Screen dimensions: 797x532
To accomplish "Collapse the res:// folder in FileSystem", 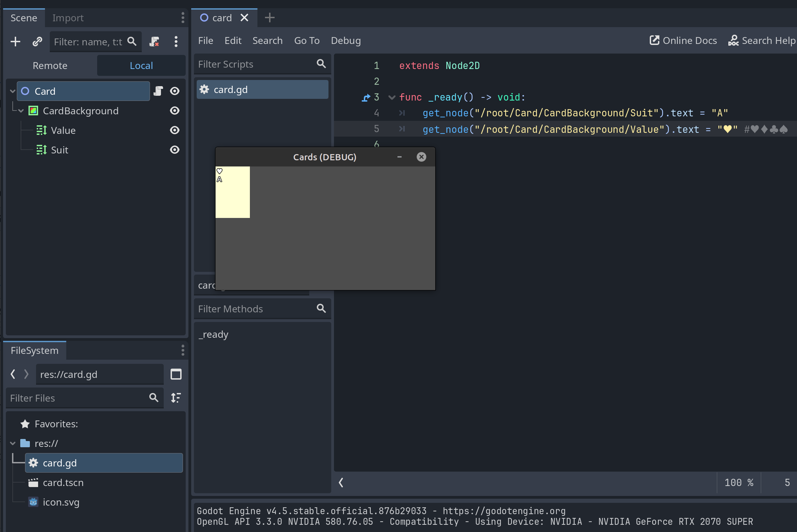I will 13,443.
